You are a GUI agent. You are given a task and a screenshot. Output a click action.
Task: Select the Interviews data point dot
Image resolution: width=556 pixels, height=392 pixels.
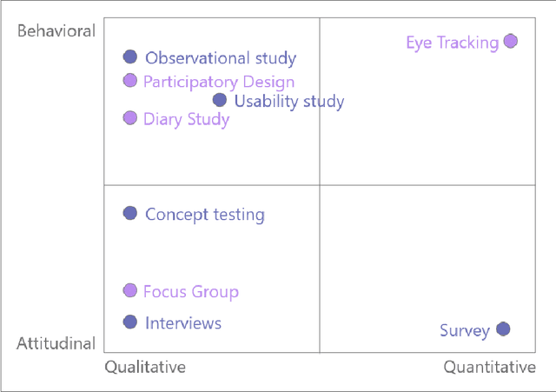tap(130, 322)
